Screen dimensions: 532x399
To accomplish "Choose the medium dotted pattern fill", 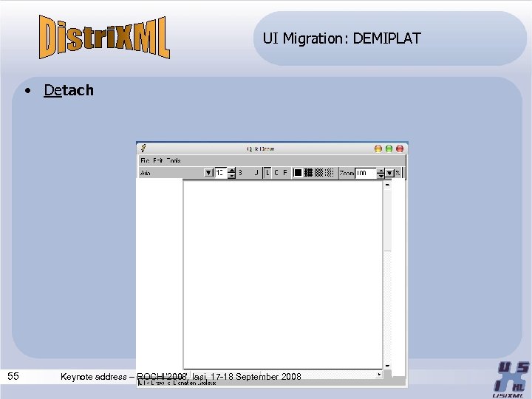I will (318, 173).
